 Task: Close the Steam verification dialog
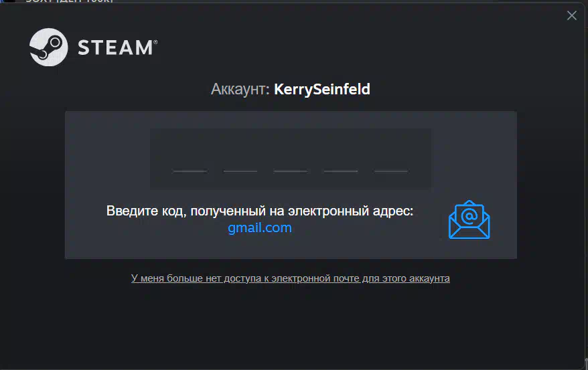click(571, 15)
